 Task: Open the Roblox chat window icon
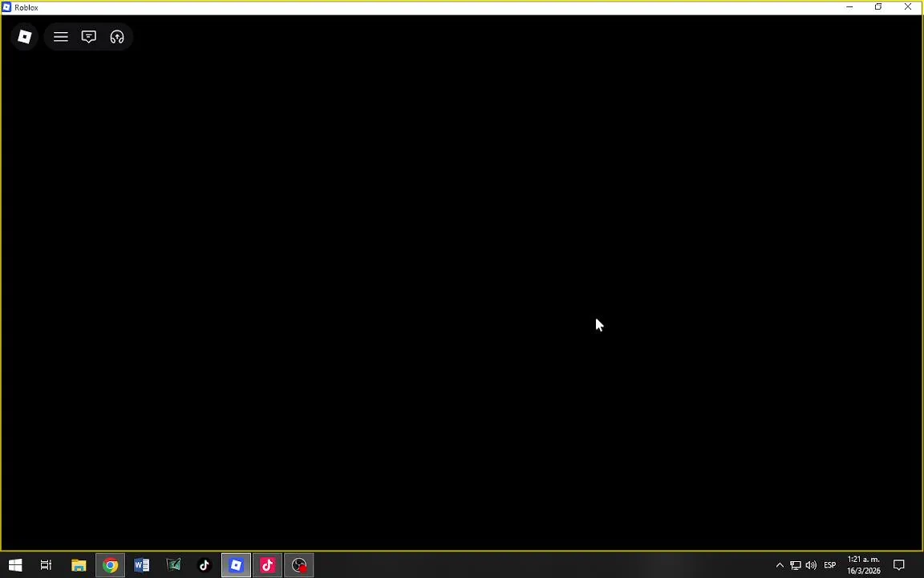pos(88,37)
